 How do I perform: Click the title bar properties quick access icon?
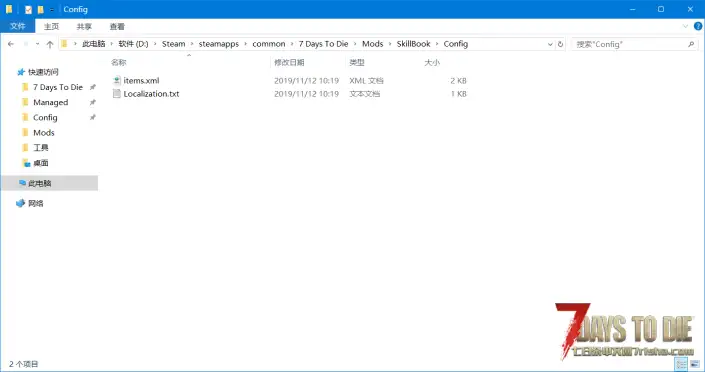28,9
